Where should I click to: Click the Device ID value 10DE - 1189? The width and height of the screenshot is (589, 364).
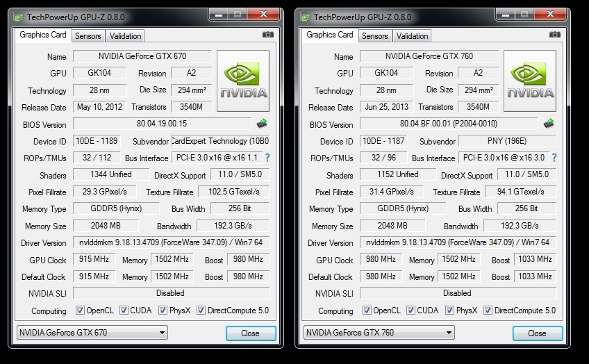pyautogui.click(x=97, y=141)
